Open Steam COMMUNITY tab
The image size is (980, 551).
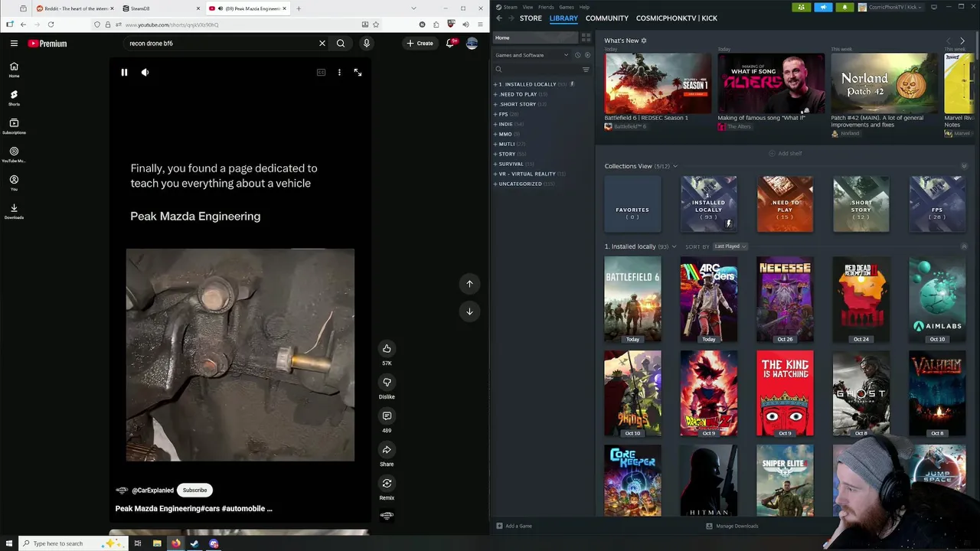coord(607,18)
